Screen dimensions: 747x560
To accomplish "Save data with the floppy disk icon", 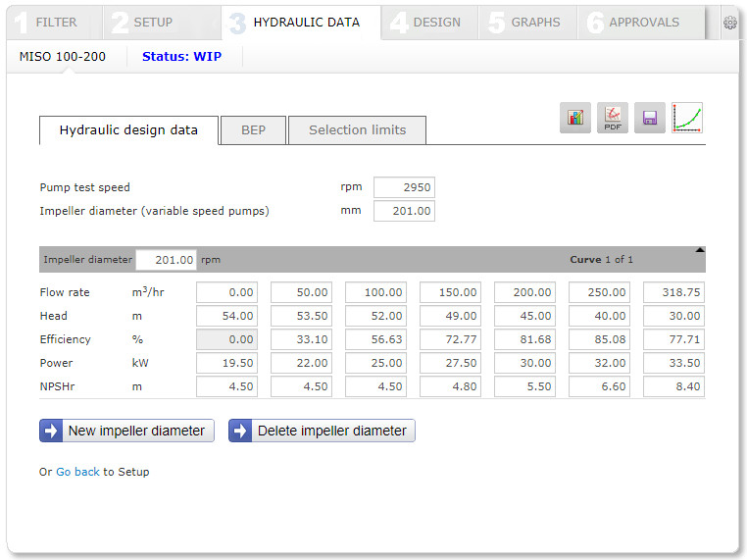I will [649, 119].
